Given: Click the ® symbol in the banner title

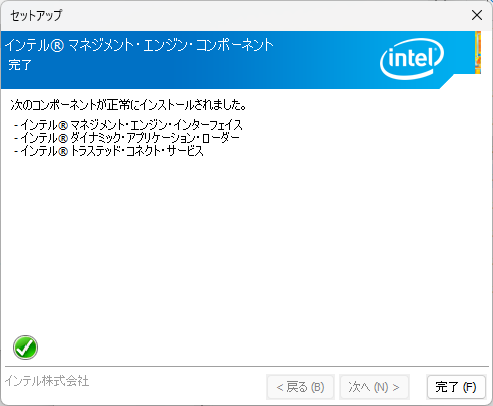Looking at the screenshot, I should [57, 46].
